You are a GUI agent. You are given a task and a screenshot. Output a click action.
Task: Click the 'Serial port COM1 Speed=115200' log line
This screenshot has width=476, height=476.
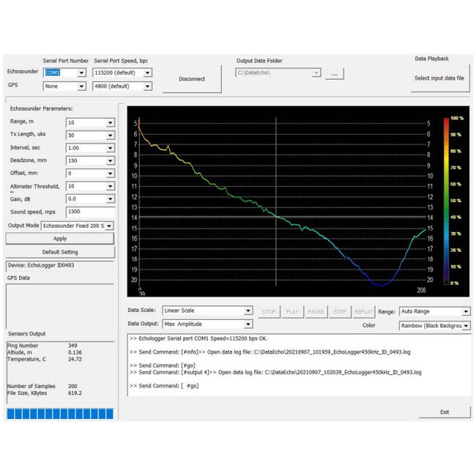coord(198,339)
